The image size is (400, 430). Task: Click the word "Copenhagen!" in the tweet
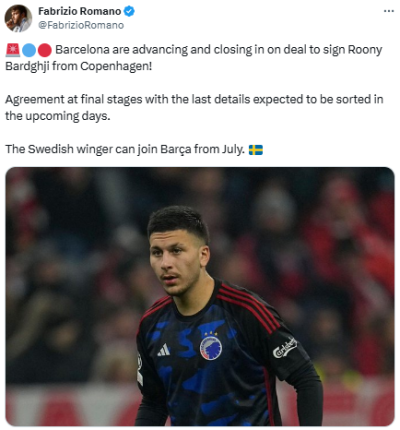coord(116,66)
